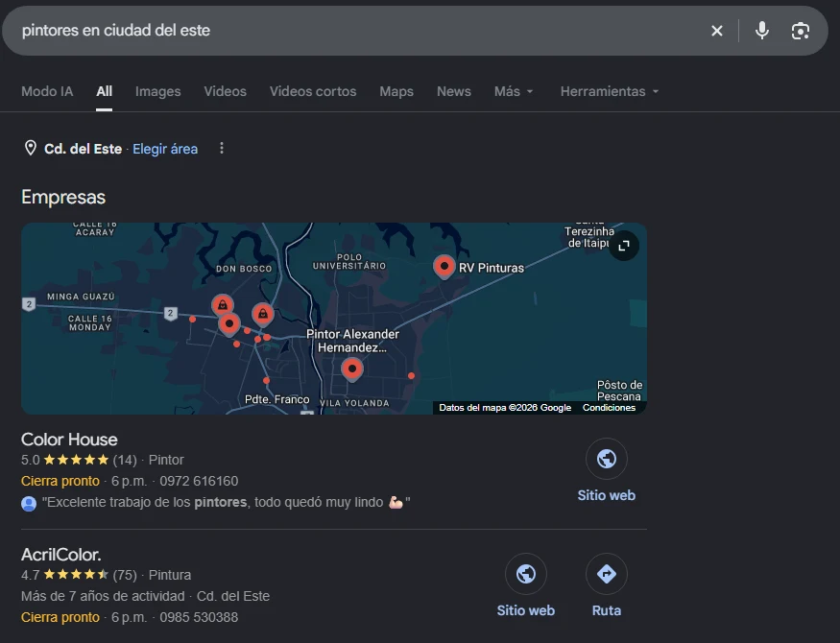Click the AcrilColor phone number 0985 530388
Screen dimensions: 840x643
coord(199,617)
